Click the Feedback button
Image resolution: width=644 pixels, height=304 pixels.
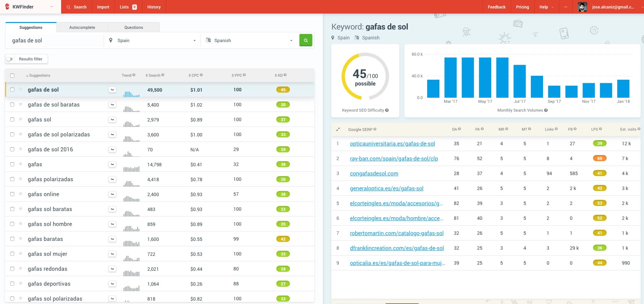497,7
